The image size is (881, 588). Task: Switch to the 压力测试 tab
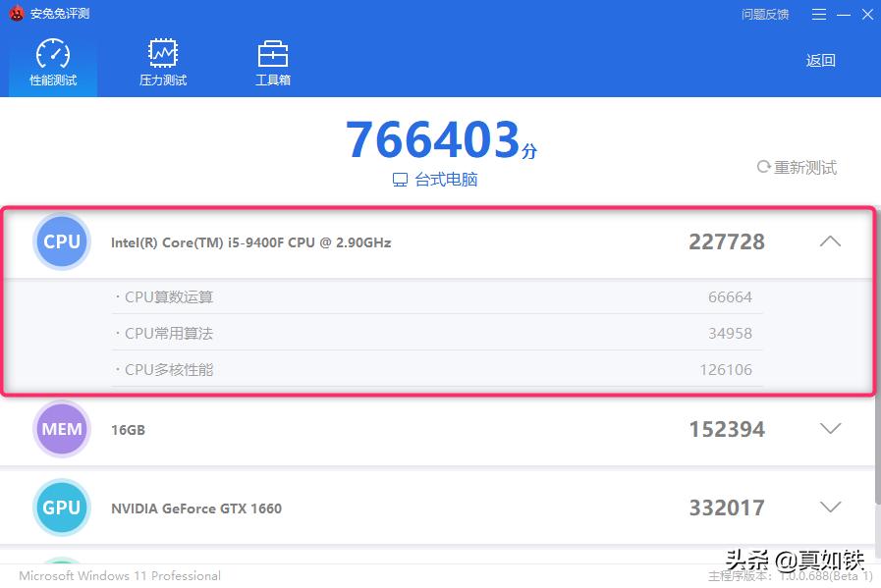tap(161, 60)
